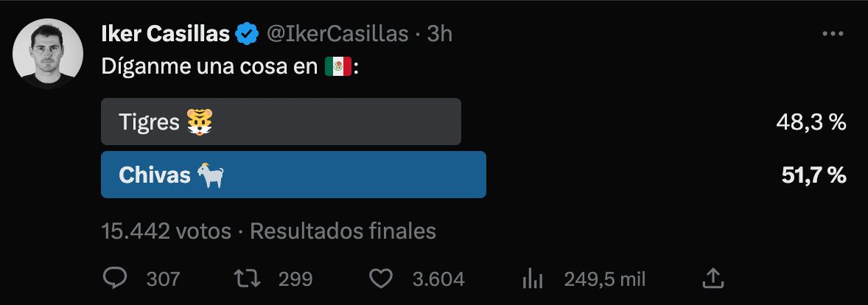The width and height of the screenshot is (868, 305).
Task: Click the blue verified badge
Action: coord(245,34)
